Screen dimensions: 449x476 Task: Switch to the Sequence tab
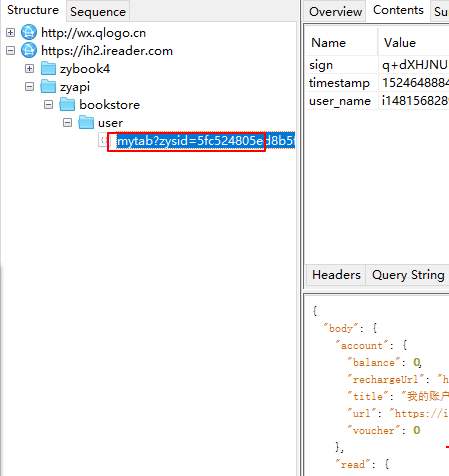(x=98, y=12)
